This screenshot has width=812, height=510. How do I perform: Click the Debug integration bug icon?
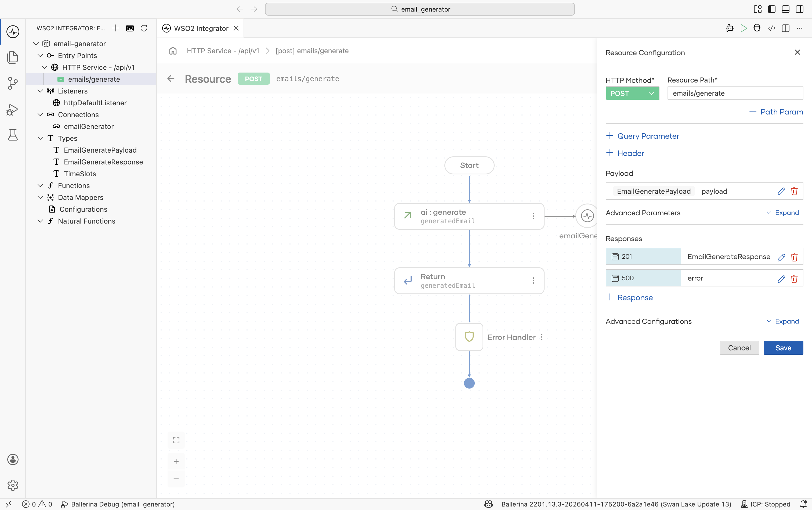click(757, 28)
